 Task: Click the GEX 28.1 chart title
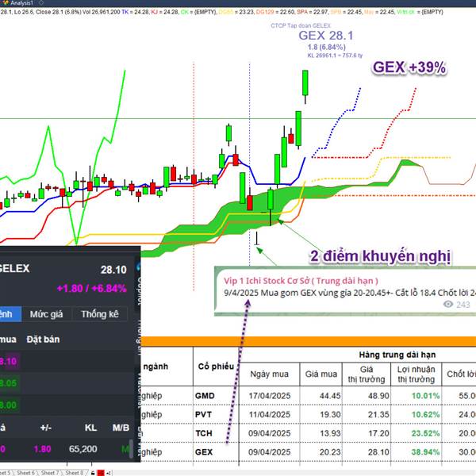tap(326, 36)
